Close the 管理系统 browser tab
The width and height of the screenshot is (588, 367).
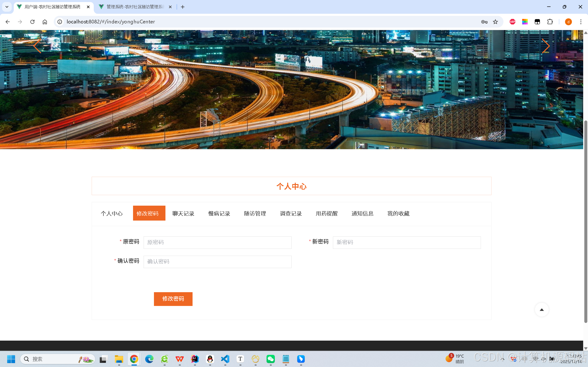click(170, 7)
